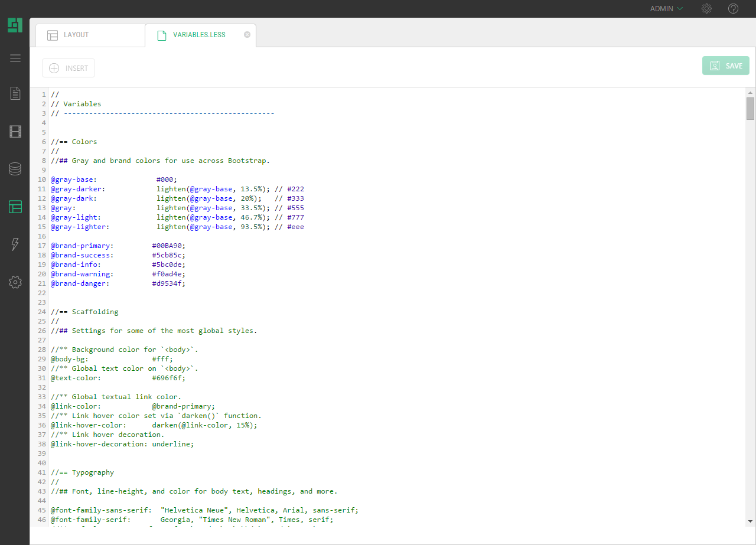The image size is (756, 545).
Task: Open the settings gear in top bar
Action: coord(706,8)
